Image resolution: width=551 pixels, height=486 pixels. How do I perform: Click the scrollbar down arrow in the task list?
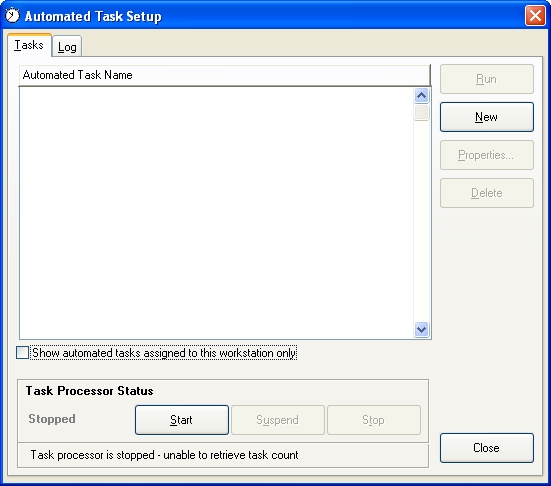coord(421,330)
